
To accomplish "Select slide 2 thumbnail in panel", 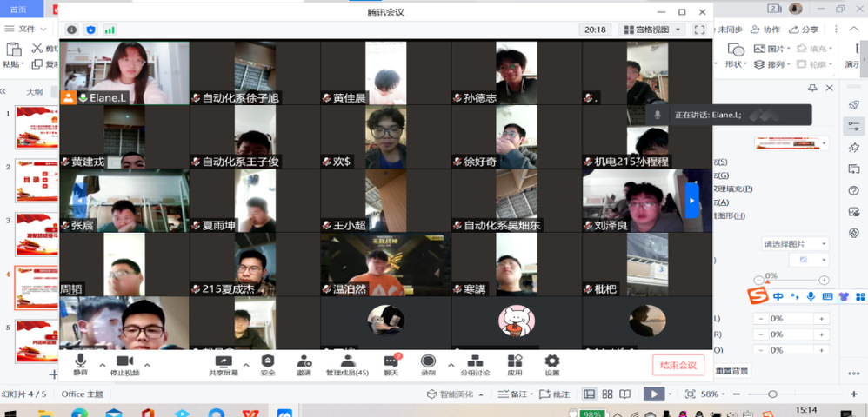I will (x=36, y=181).
